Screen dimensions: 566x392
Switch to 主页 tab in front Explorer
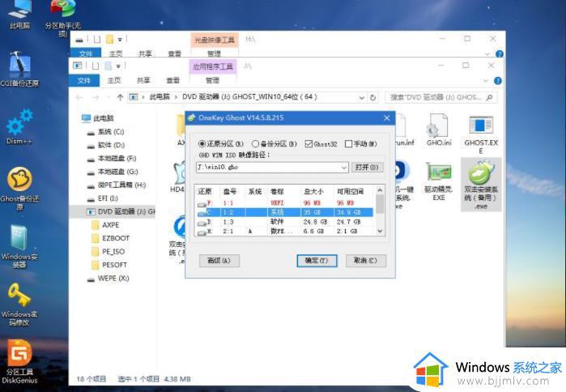coord(114,80)
